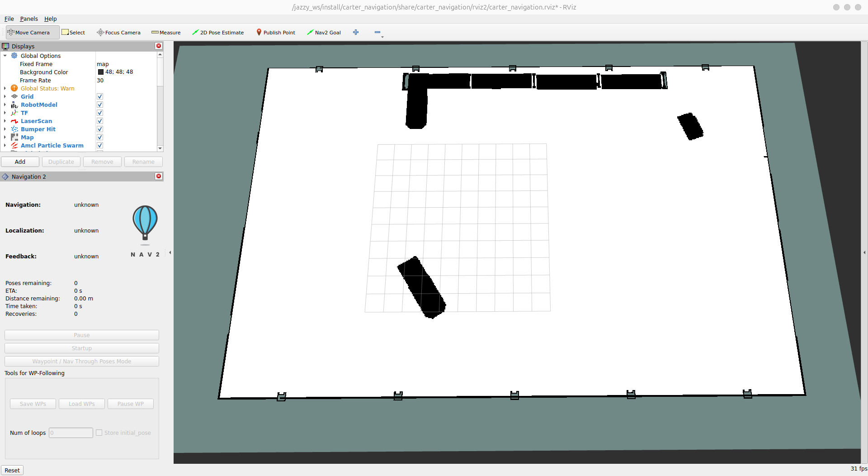
Task: Activate the Nav2 Goal tool
Action: [x=324, y=33]
